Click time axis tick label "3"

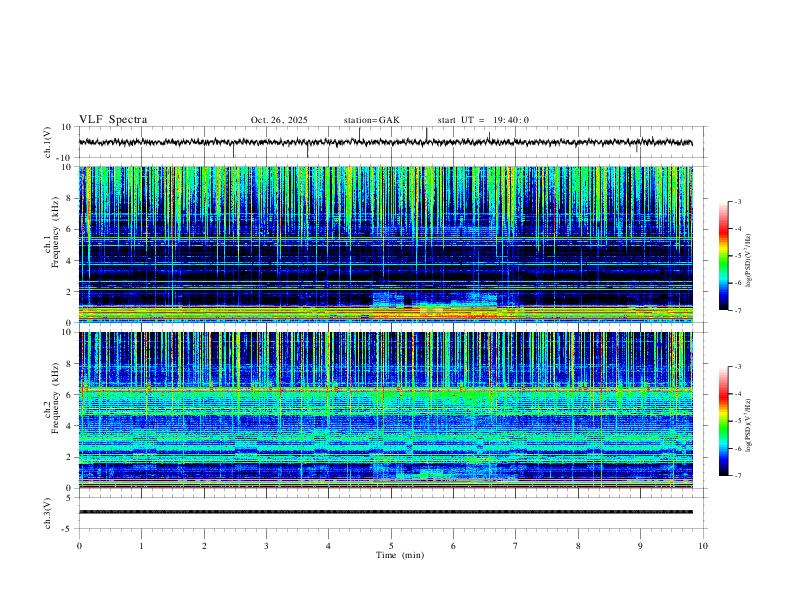(x=266, y=546)
